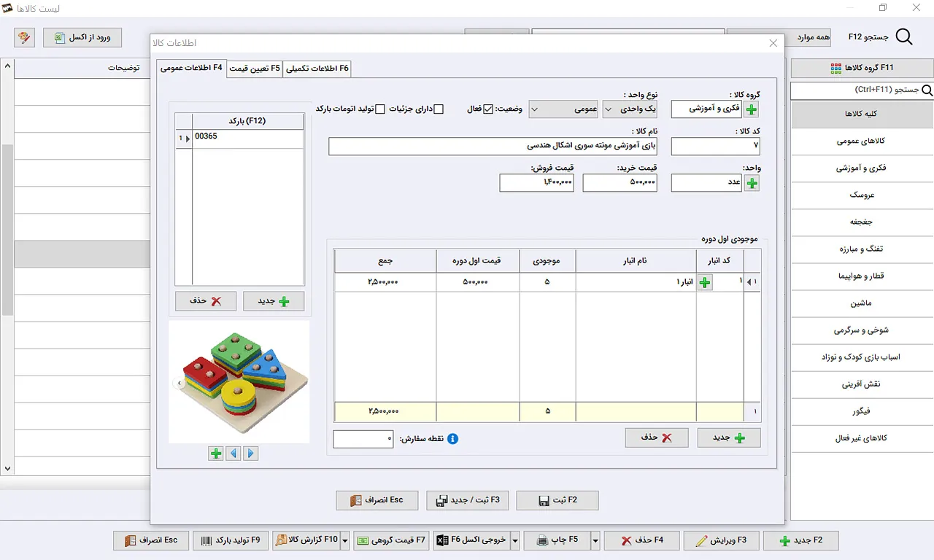The image size is (934, 560).
Task: Enable the تولید اتومات بارکد checkbox
Action: (380, 109)
